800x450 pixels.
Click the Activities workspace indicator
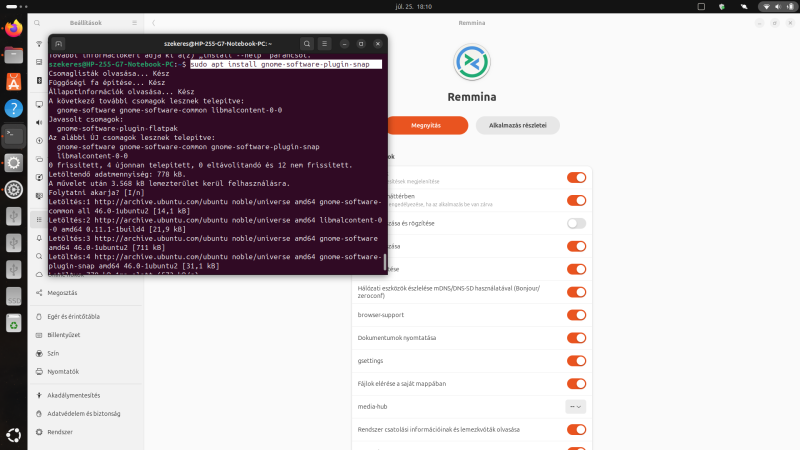pyautogui.click(x=17, y=7)
